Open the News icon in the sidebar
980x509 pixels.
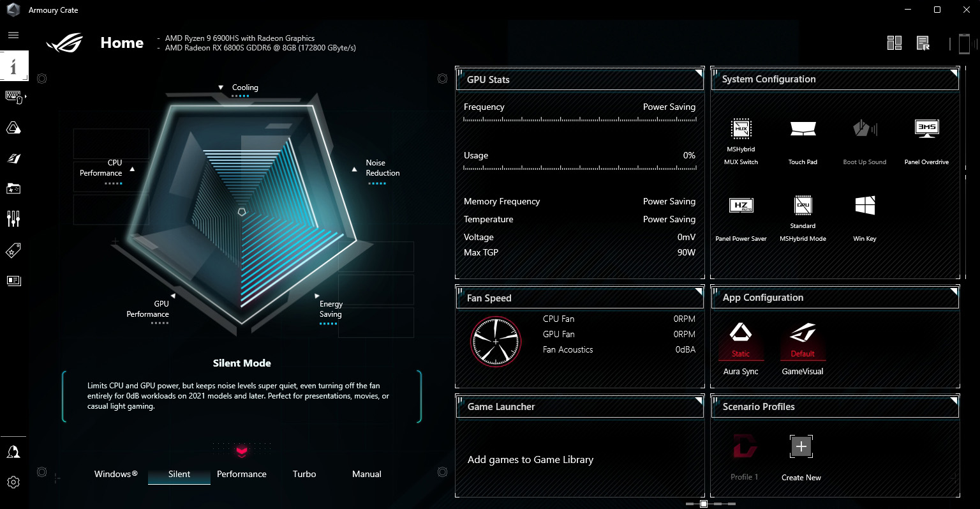click(13, 280)
